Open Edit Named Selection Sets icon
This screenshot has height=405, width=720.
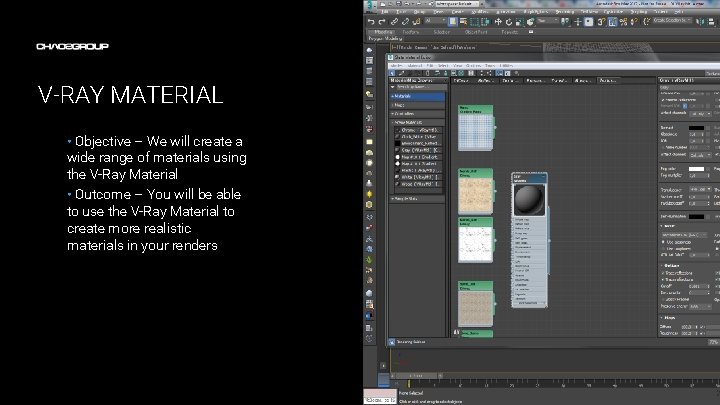tap(647, 22)
